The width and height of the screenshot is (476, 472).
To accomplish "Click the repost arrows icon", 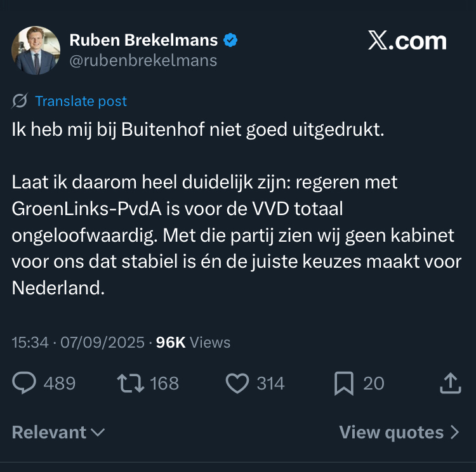I will click(x=130, y=383).
